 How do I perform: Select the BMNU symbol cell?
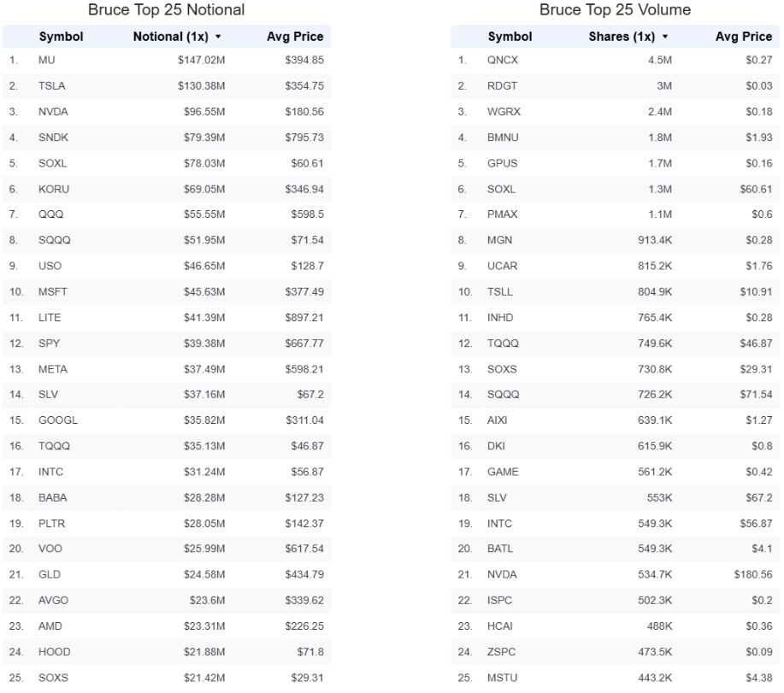coord(503,138)
